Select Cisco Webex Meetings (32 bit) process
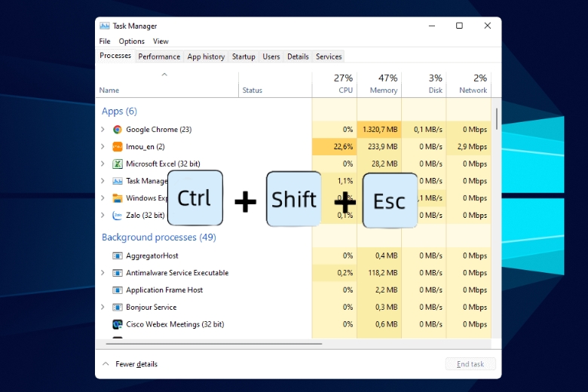 [x=294, y=324]
